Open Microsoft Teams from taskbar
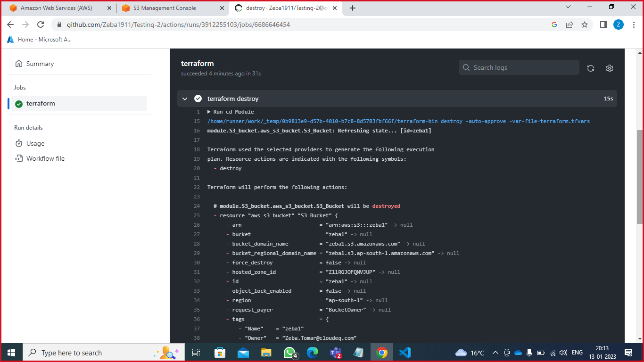Viewport: 644px width, 362px height. click(336, 353)
